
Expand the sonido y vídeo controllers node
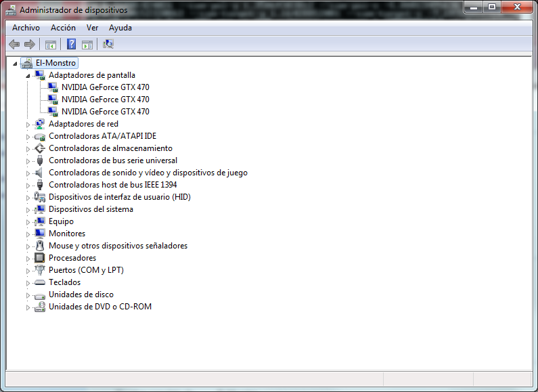28,173
